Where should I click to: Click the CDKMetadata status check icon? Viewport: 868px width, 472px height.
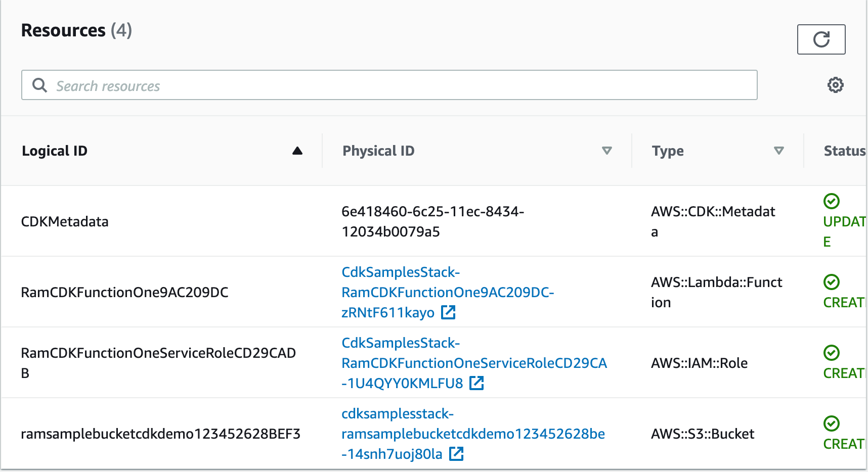[831, 201]
